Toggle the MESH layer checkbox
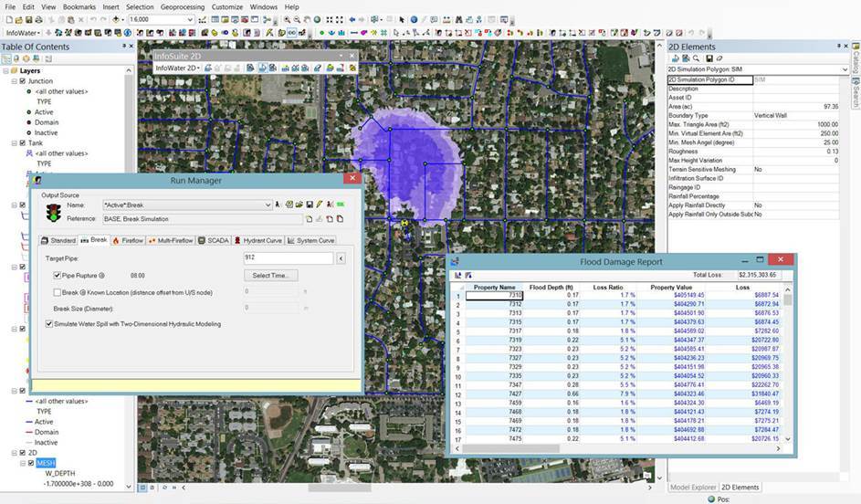The height and width of the screenshot is (504, 861). (x=31, y=463)
